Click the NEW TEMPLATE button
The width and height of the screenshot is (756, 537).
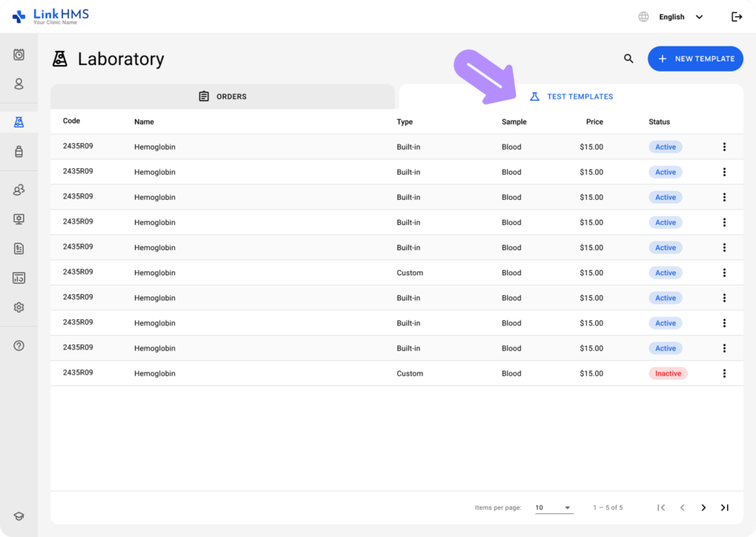pos(695,58)
